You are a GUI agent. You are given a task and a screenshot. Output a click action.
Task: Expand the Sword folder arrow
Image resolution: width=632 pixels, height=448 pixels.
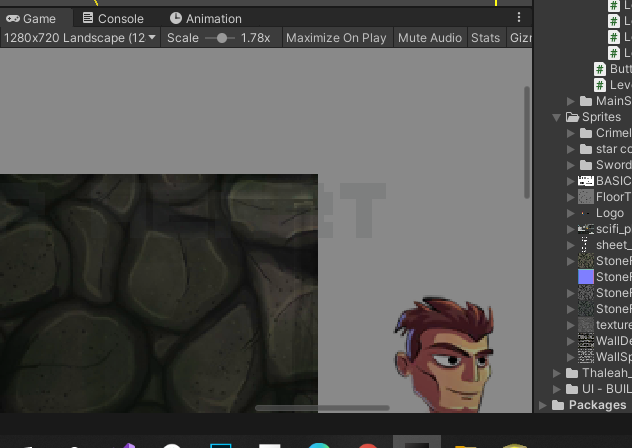[x=570, y=165]
